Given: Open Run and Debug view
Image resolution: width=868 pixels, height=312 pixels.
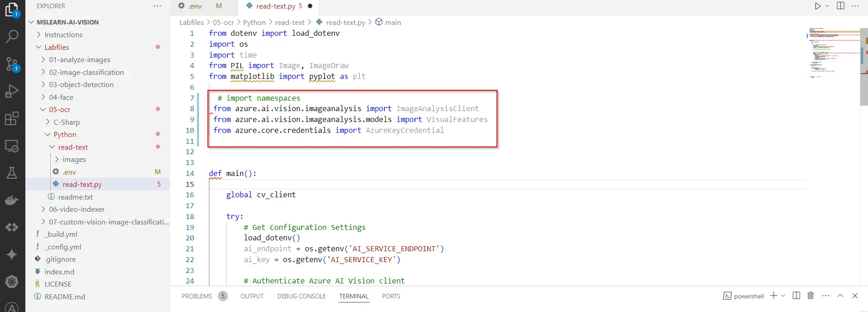Looking at the screenshot, I should (12, 91).
